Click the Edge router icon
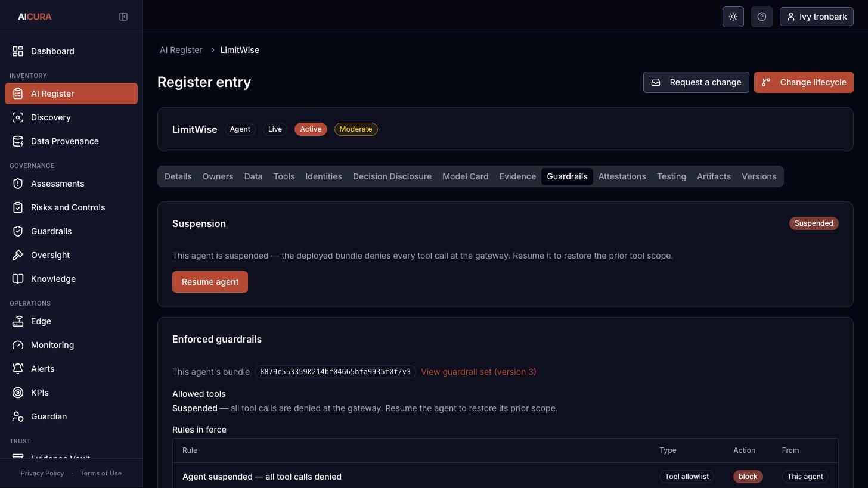This screenshot has height=488, width=868. 18,321
